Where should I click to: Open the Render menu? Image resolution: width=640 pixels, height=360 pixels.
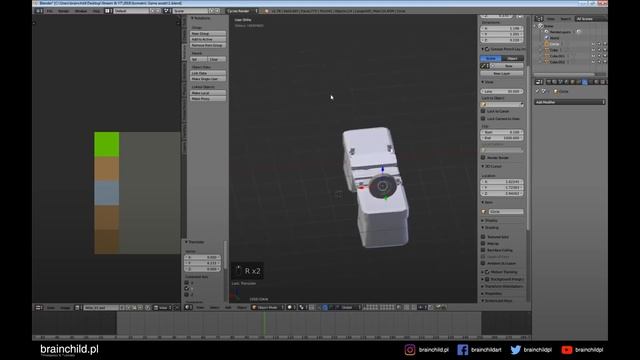[x=63, y=11]
